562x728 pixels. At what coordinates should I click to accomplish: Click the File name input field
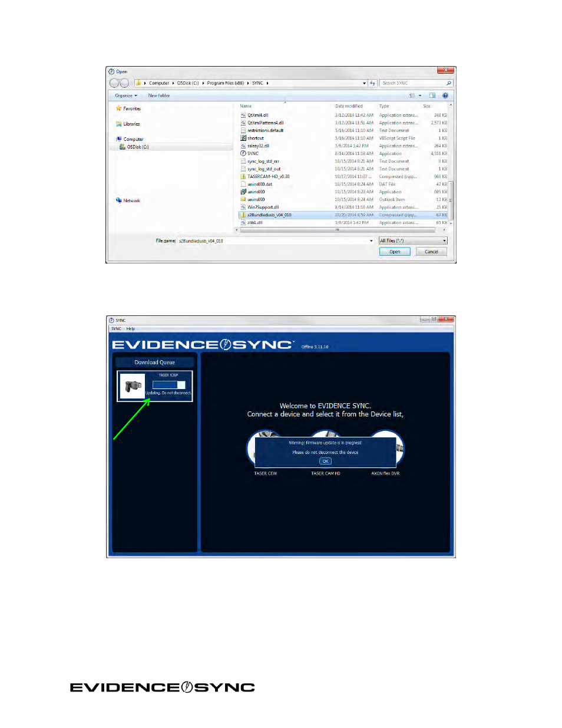tap(276, 241)
